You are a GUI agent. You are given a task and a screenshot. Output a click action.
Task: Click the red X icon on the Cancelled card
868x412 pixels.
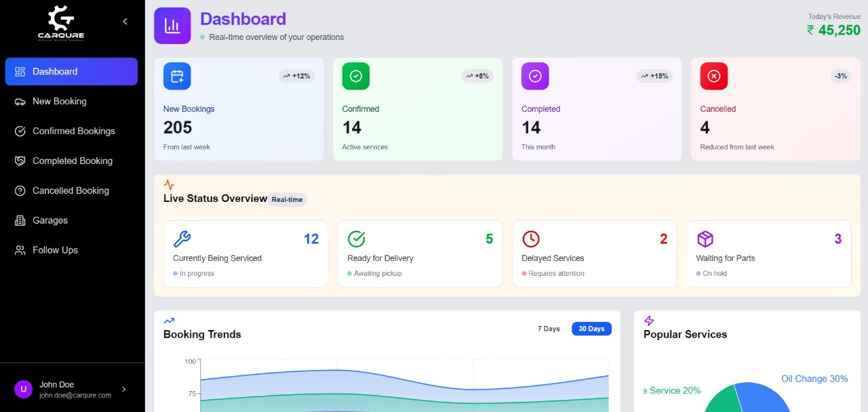click(x=714, y=77)
